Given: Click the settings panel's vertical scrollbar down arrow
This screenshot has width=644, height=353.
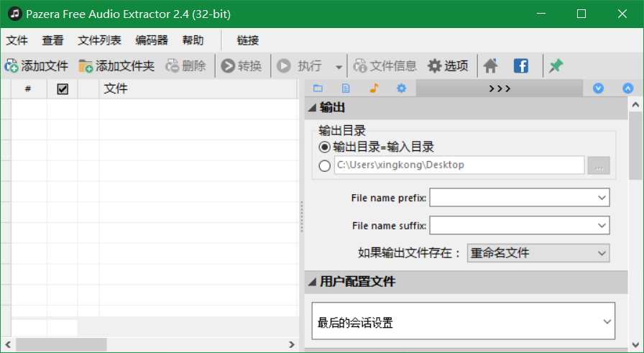Looking at the screenshot, I should pos(636,344).
